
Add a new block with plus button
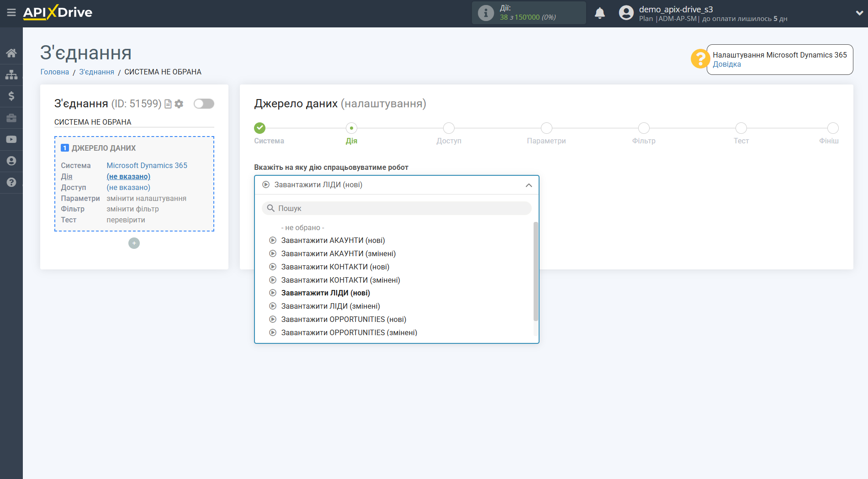[x=134, y=243]
